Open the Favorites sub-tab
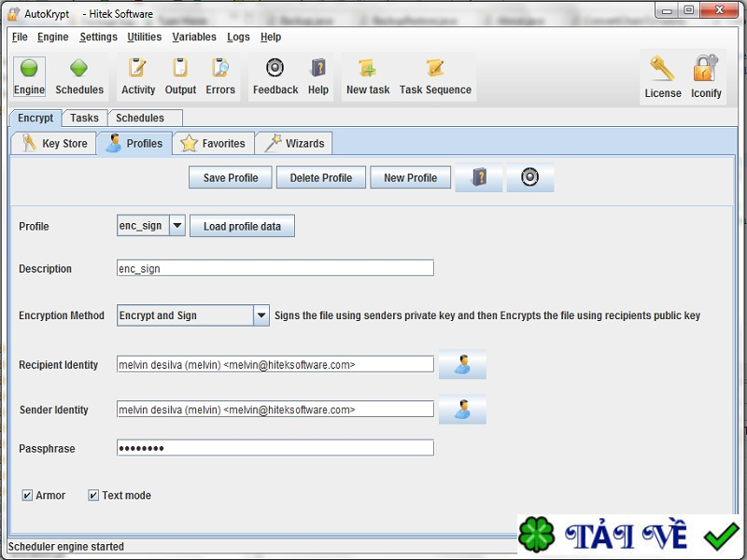This screenshot has width=747, height=560. coord(214,144)
